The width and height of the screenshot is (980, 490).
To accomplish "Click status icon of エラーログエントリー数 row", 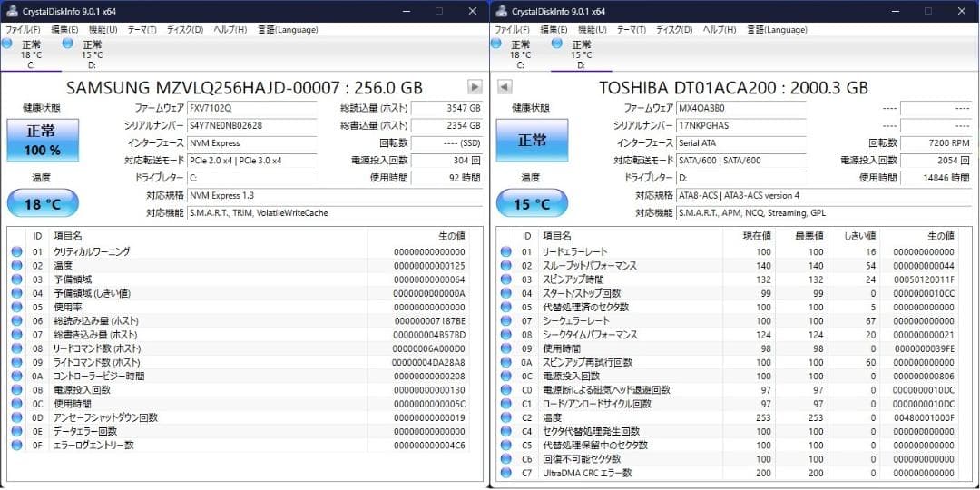I will pyautogui.click(x=16, y=445).
